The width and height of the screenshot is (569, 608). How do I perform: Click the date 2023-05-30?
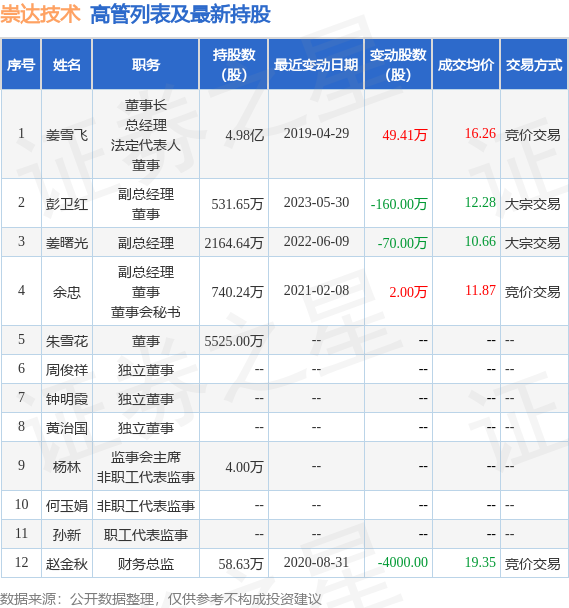316,202
